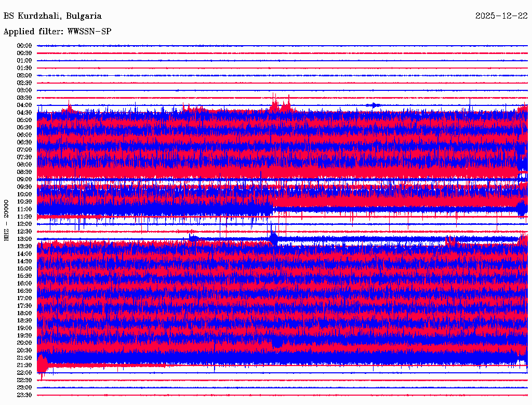Choose the 12:00 time marker
Screen dimensions: 532x405
[24, 224]
